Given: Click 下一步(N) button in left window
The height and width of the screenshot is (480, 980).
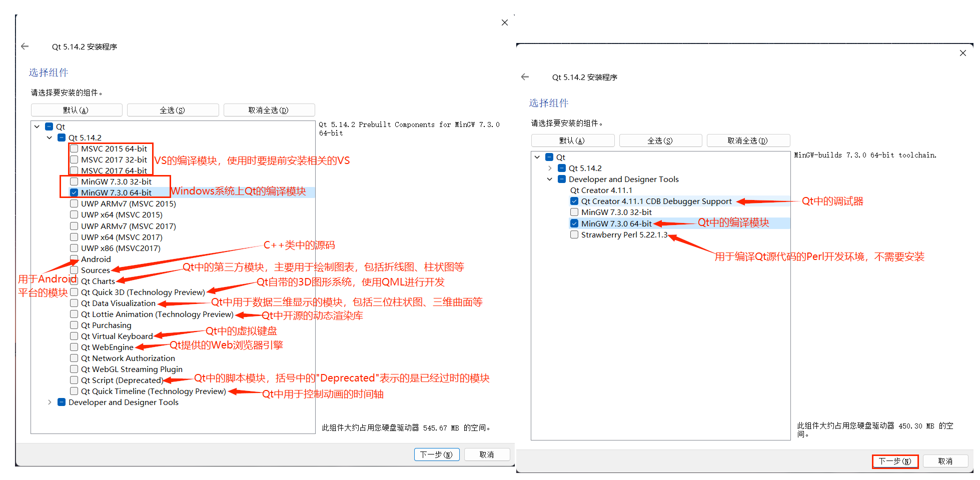Looking at the screenshot, I should point(437,454).
